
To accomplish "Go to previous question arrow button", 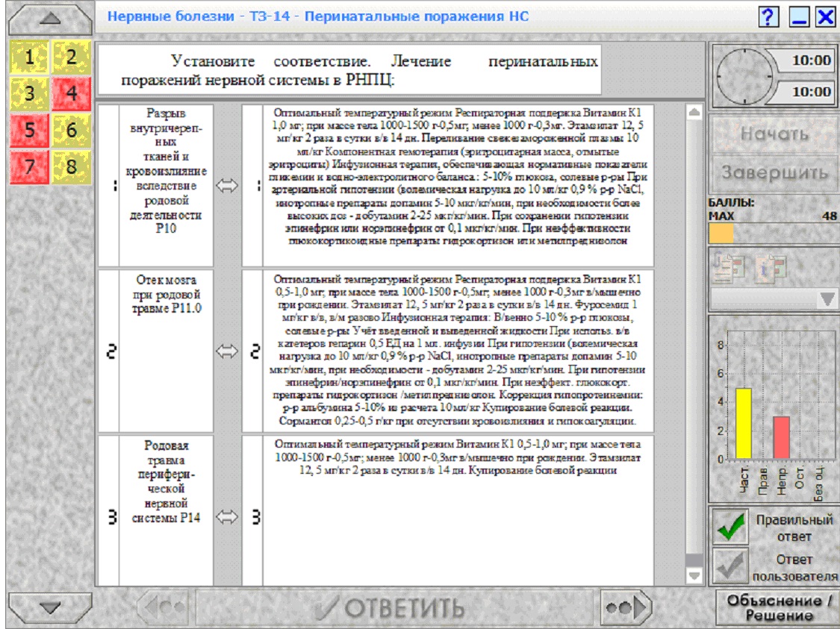I will (163, 608).
